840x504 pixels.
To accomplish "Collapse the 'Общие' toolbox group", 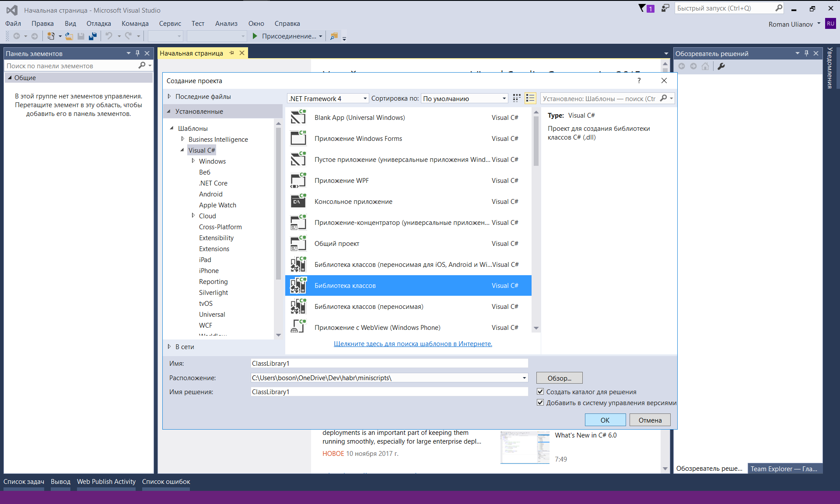I will click(10, 77).
